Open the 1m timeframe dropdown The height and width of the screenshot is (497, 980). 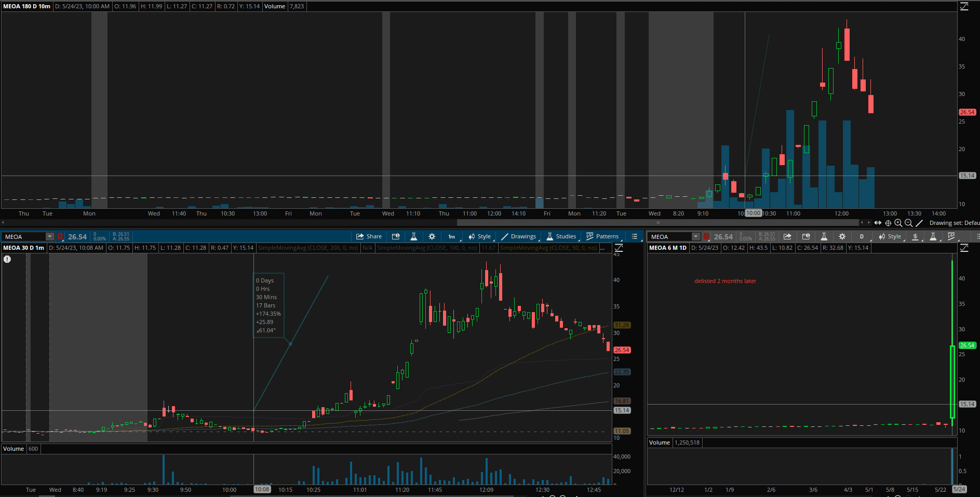(x=452, y=236)
